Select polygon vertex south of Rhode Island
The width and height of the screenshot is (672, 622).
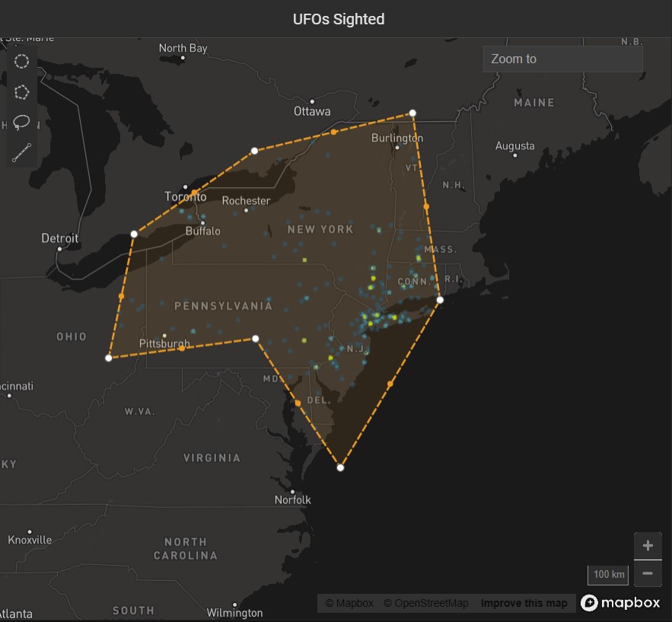pos(440,300)
